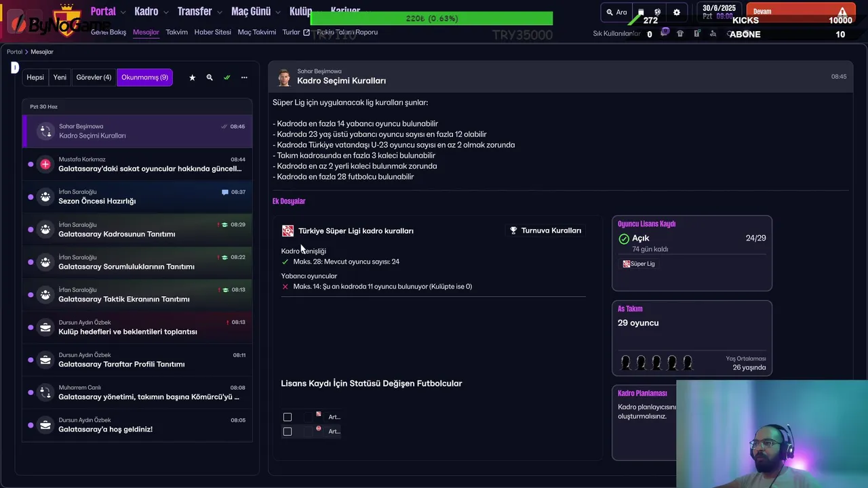Open the Oyuncu Lisans Kaydı card
The width and height of the screenshot is (868, 488).
692,253
